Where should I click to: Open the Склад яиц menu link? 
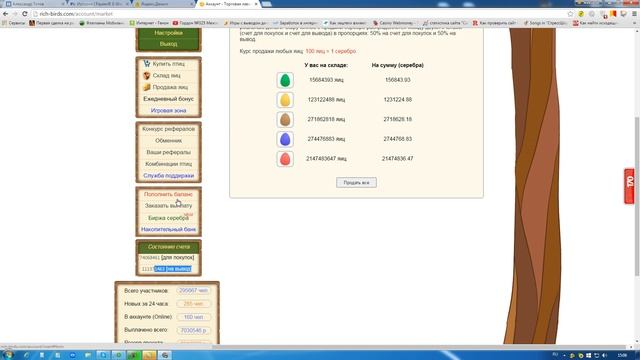[167, 76]
